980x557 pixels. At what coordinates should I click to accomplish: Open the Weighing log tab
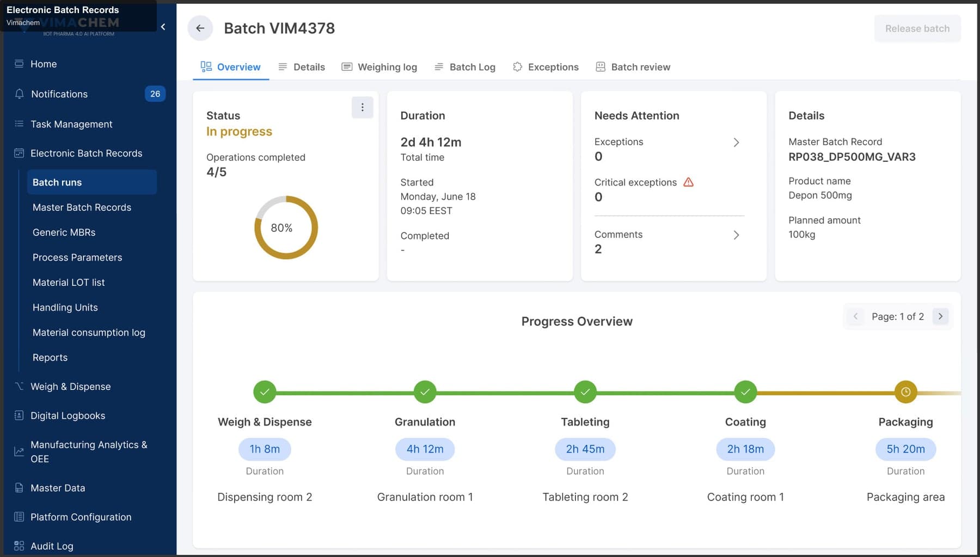point(379,67)
